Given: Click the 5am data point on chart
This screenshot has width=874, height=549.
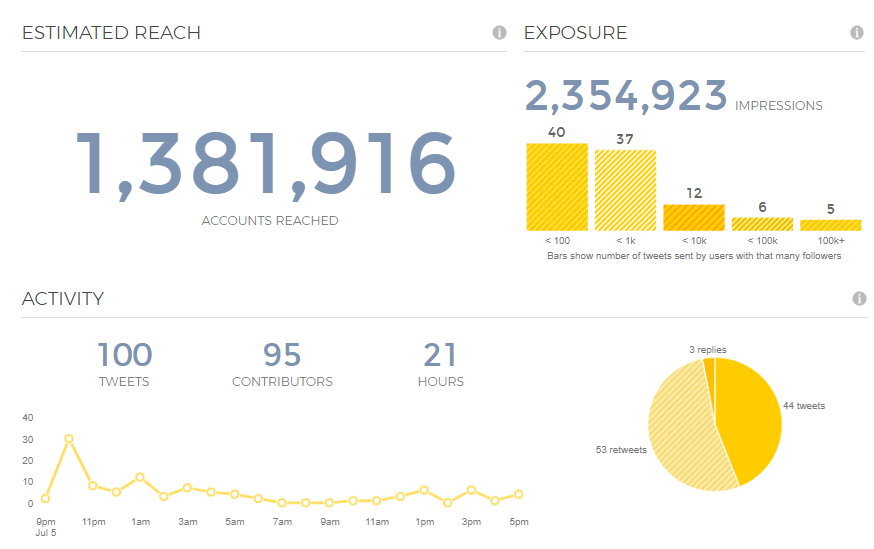Looking at the screenshot, I should 235,494.
